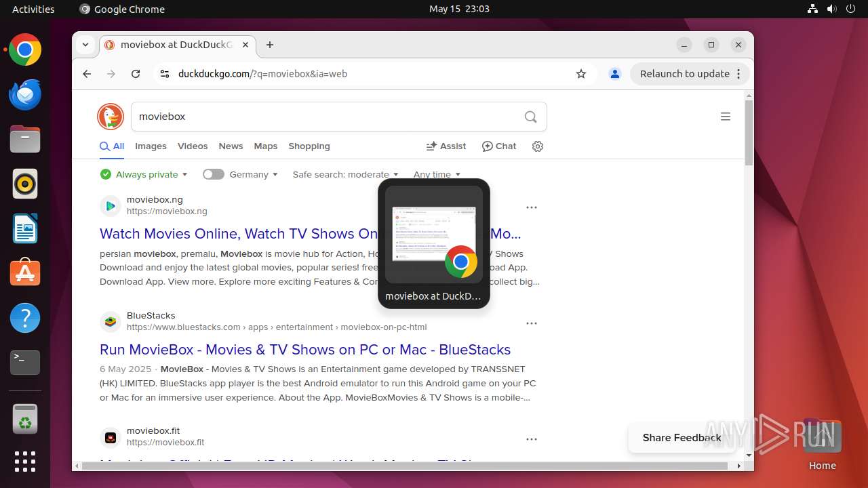Open Google Chrome from the dock

point(25,50)
